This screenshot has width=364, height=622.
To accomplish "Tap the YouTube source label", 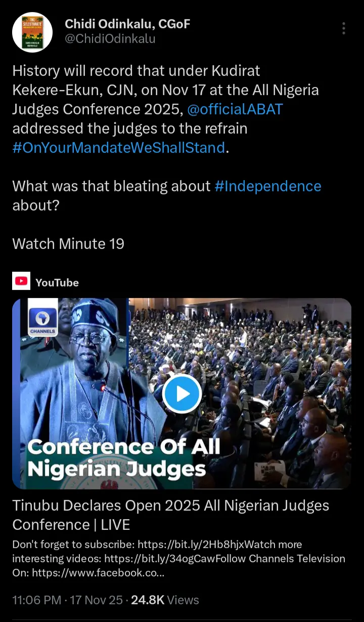I will 57,282.
